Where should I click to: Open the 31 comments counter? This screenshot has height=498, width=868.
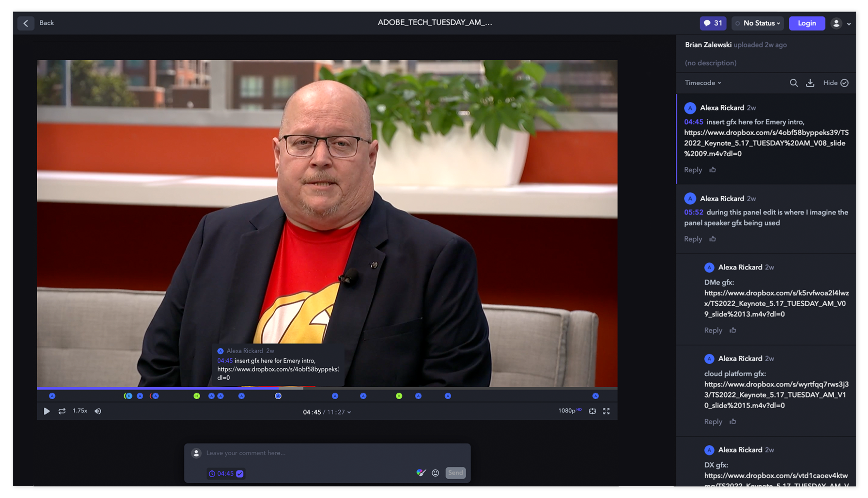[712, 23]
